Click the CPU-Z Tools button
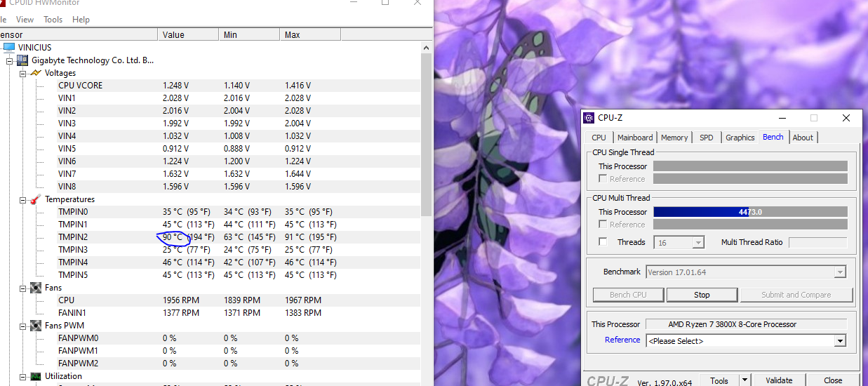The image size is (868, 386). (719, 380)
